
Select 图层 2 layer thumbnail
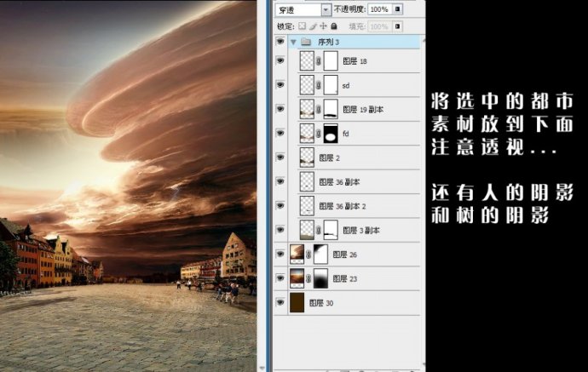pos(307,157)
